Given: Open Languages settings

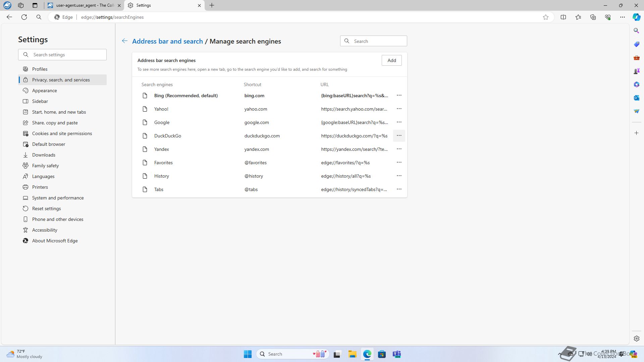Looking at the screenshot, I should click(x=62, y=176).
